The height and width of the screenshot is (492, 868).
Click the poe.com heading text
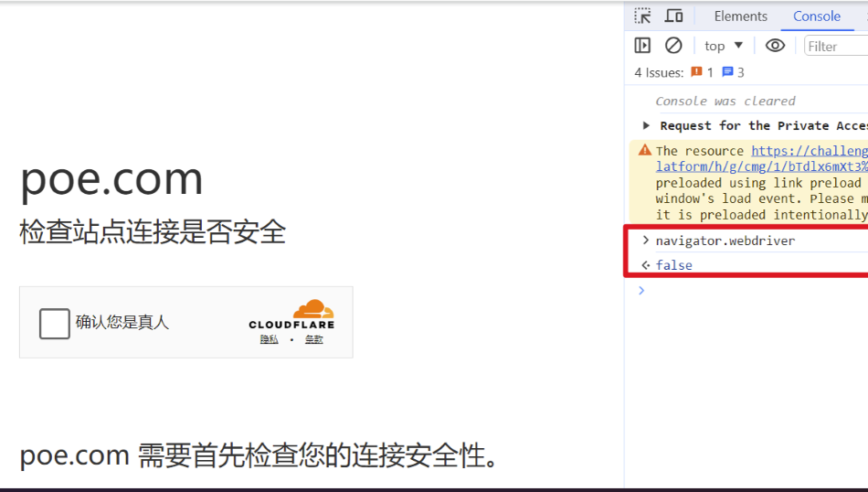pos(111,180)
